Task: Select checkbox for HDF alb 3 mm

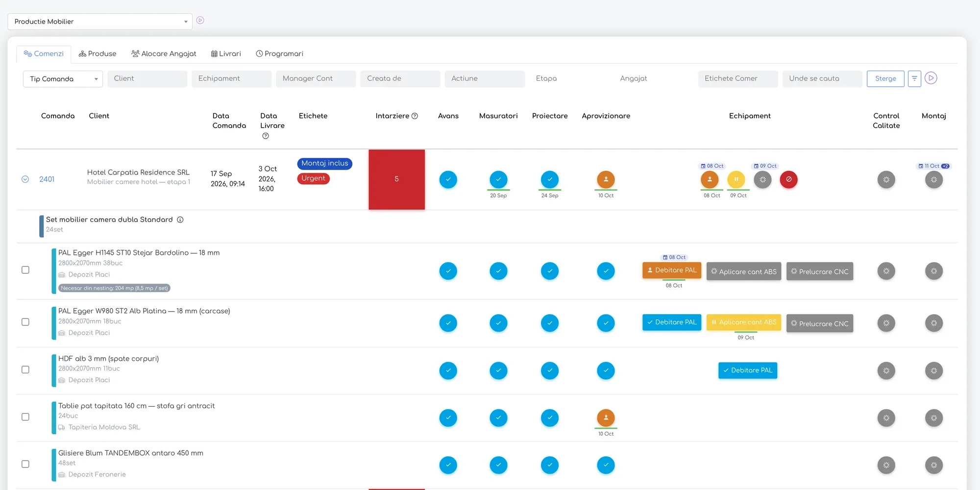Action: pos(25,369)
